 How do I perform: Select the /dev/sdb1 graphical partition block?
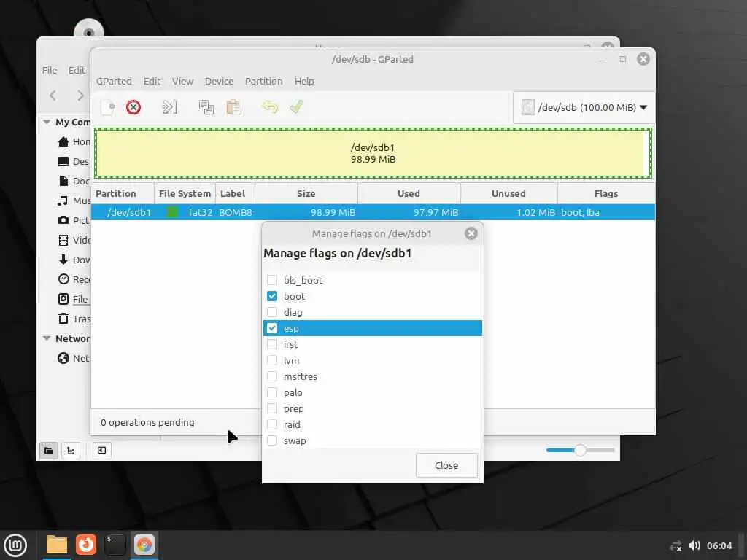(373, 153)
